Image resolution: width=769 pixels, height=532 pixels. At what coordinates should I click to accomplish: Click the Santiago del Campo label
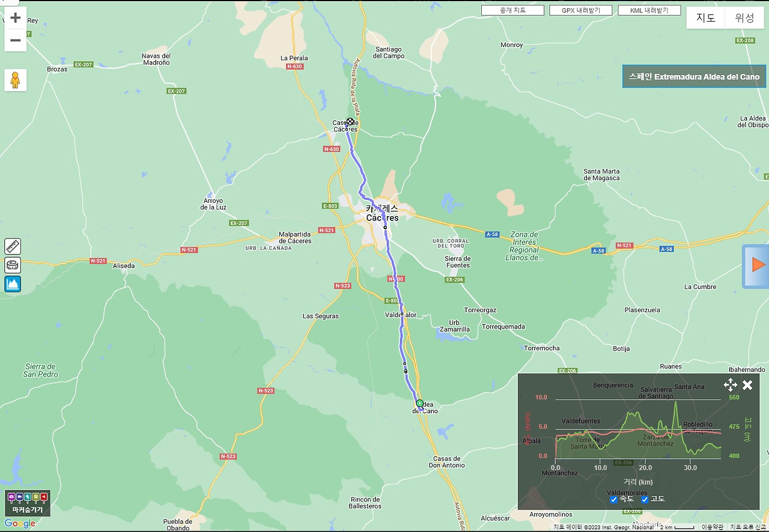388,52
